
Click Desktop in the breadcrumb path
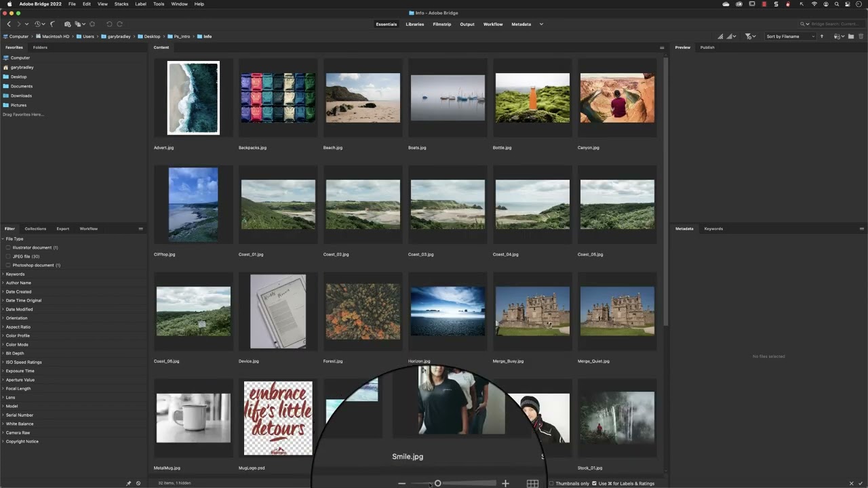(152, 36)
